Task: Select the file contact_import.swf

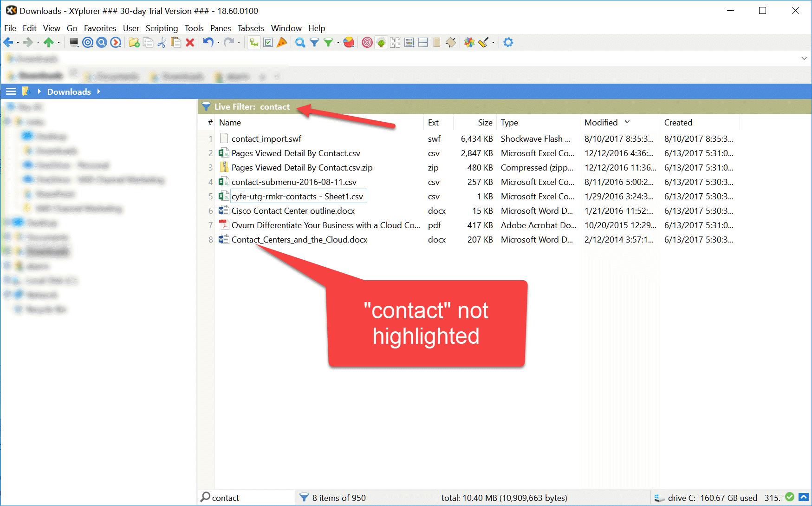Action: click(266, 139)
